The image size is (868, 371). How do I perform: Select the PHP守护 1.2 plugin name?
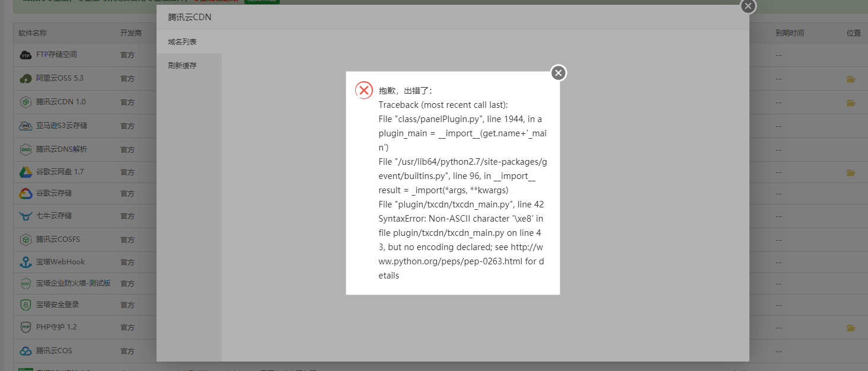(56, 327)
